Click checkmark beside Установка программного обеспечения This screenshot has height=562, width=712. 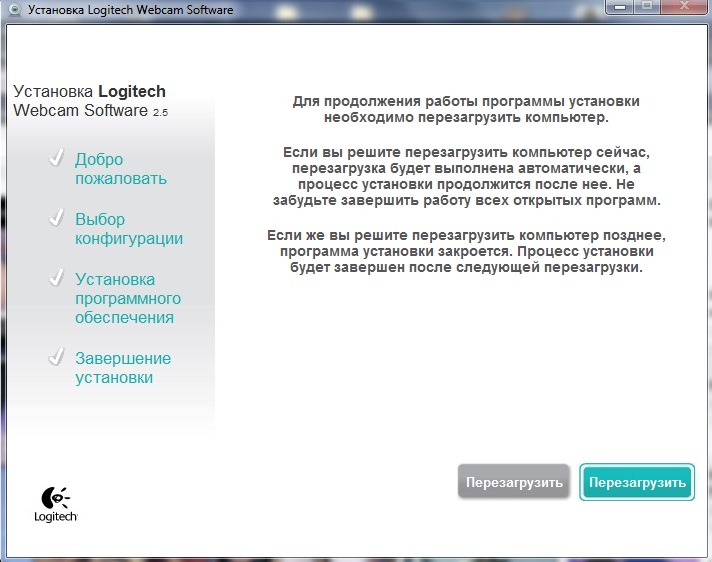56,277
